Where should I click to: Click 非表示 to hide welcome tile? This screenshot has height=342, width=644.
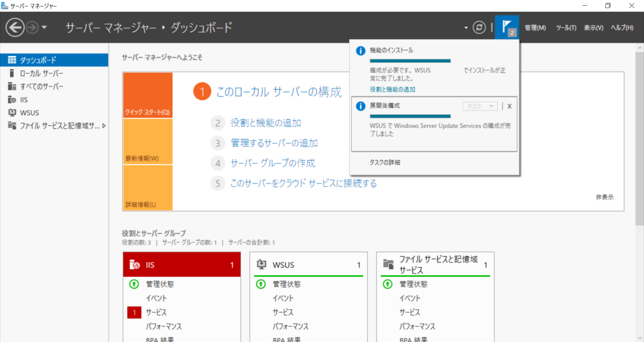point(604,197)
